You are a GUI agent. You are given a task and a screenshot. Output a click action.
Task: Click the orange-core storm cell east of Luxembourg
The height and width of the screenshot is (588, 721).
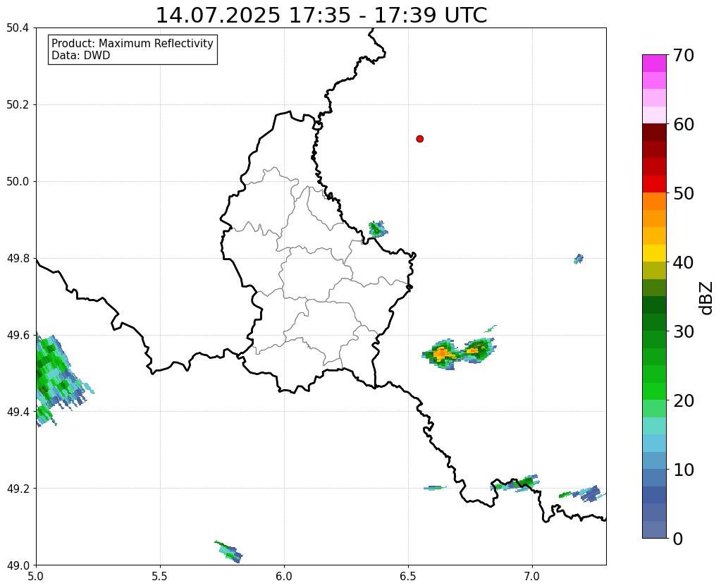click(443, 353)
